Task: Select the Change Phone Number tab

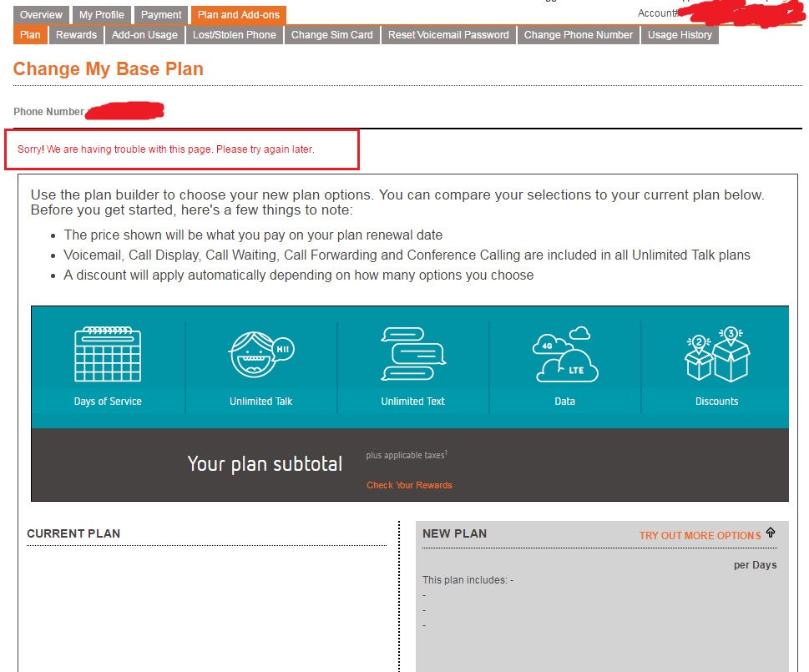Action: 578,35
